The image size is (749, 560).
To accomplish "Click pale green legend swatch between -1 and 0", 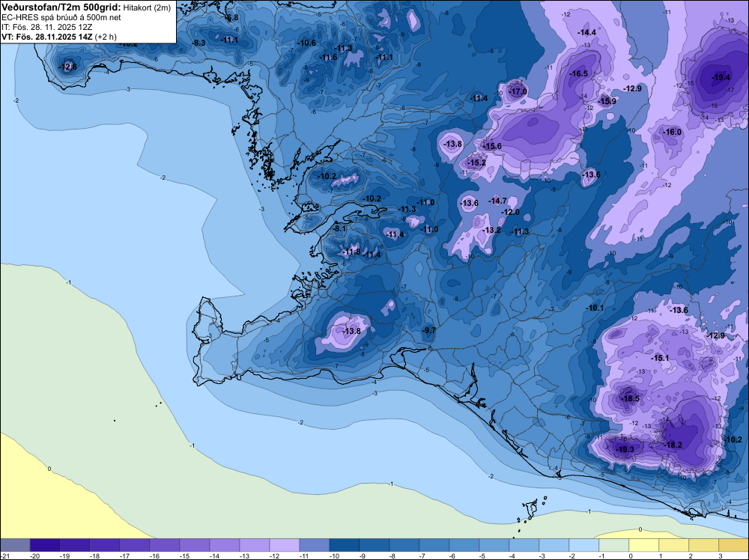I will pos(614,545).
